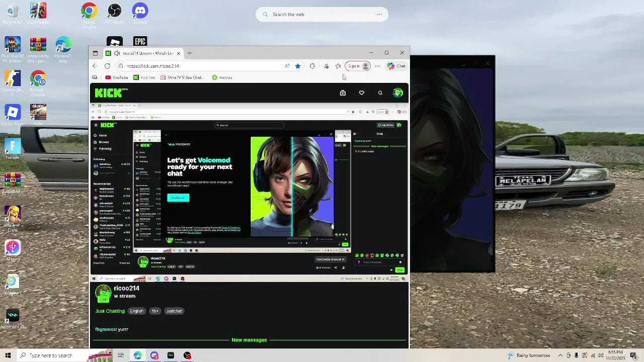
Task: Open Clash of Clans desktop shortcut
Action: (13, 219)
